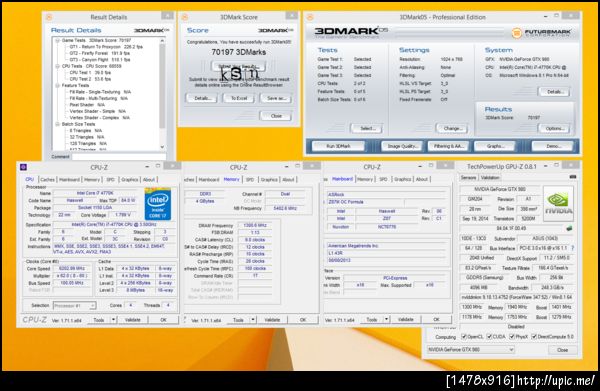Viewport: 600px width, 391px height.
Task: Click Submit Your Results button
Action: (x=238, y=67)
